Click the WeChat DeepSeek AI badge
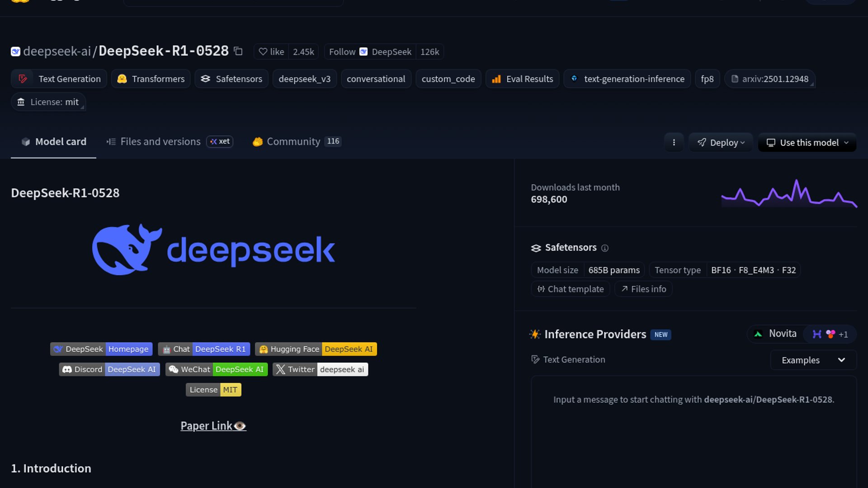This screenshot has width=868, height=488. click(217, 370)
